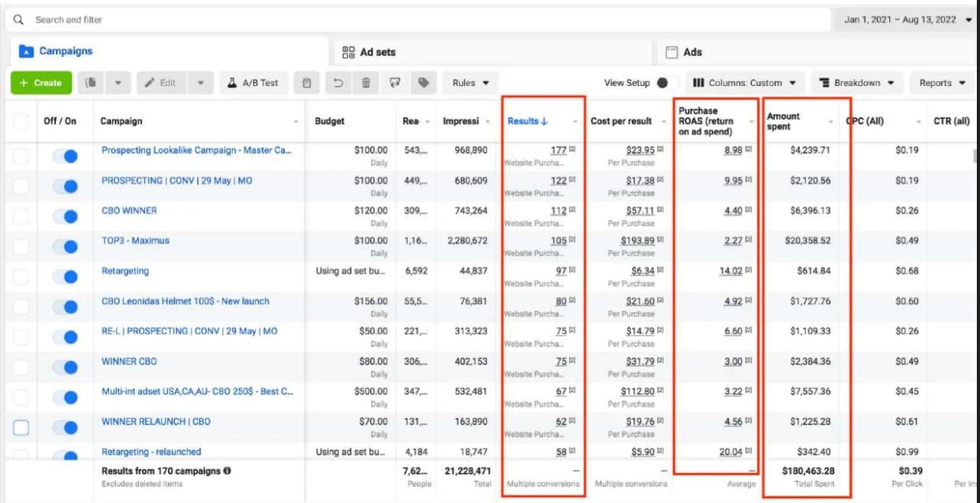Start an A/B Test

(253, 83)
